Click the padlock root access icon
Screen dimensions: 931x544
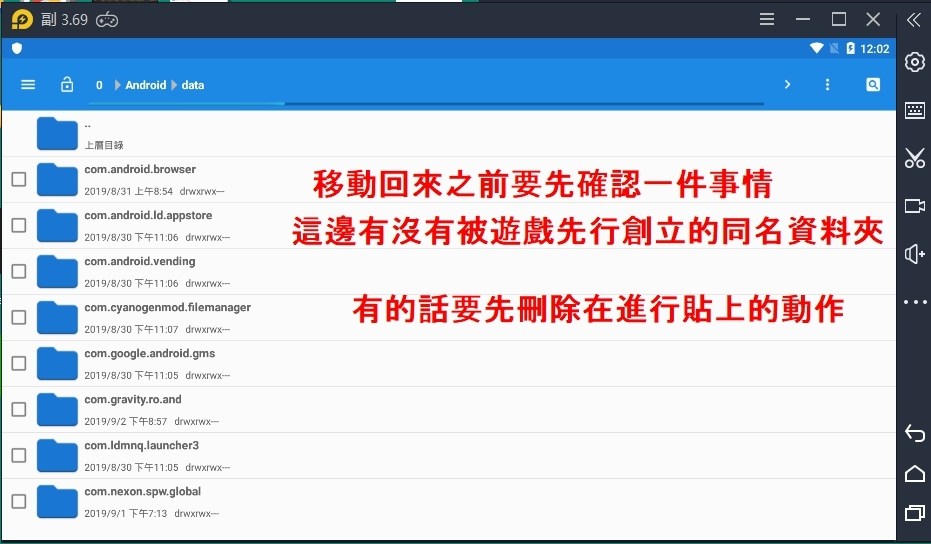pyautogui.click(x=67, y=84)
